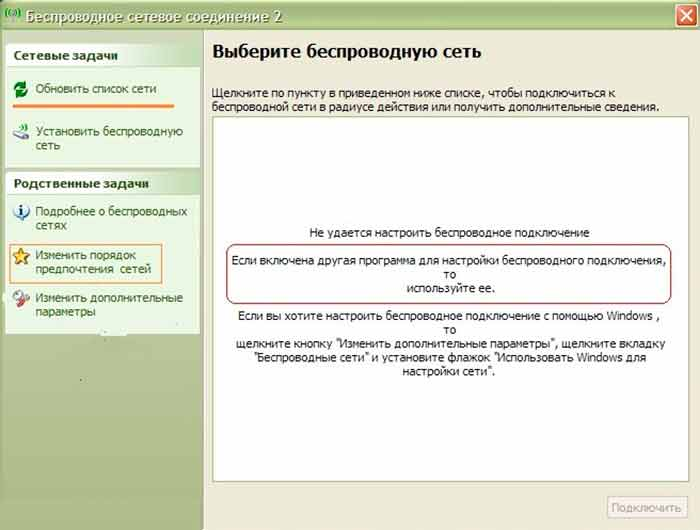Click the outlined 'Если включена другая программа' message

pos(449,274)
